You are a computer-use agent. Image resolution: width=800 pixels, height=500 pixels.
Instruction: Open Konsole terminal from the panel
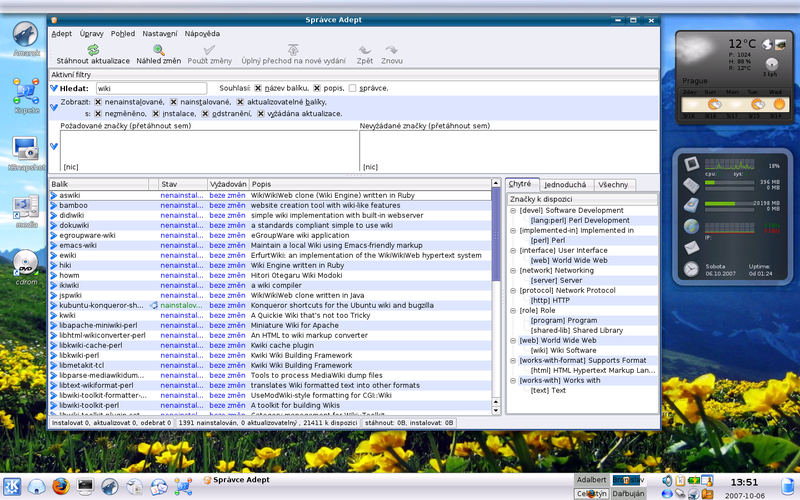(x=85, y=486)
